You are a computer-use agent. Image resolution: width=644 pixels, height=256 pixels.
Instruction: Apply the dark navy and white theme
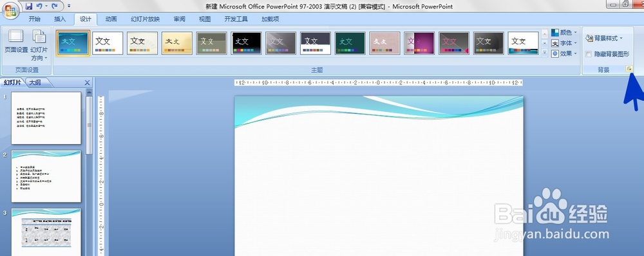(x=316, y=43)
